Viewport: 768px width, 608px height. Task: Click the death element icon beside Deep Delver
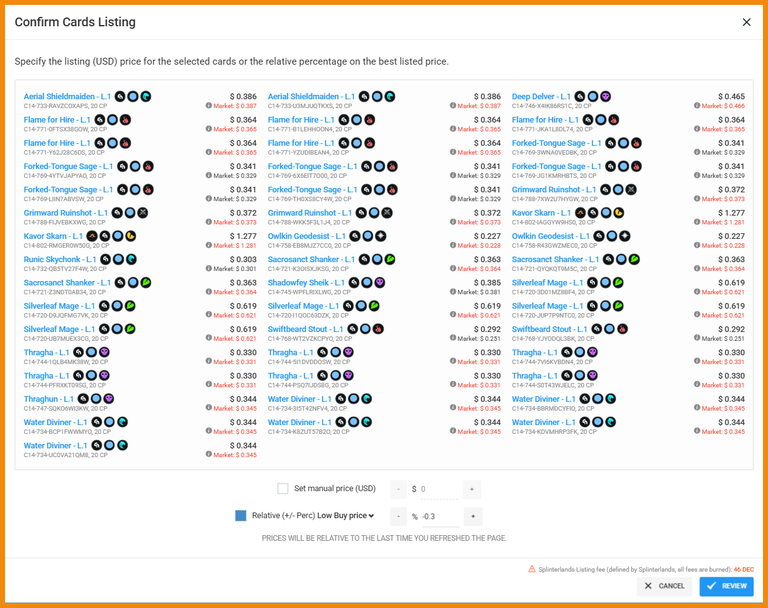605,97
